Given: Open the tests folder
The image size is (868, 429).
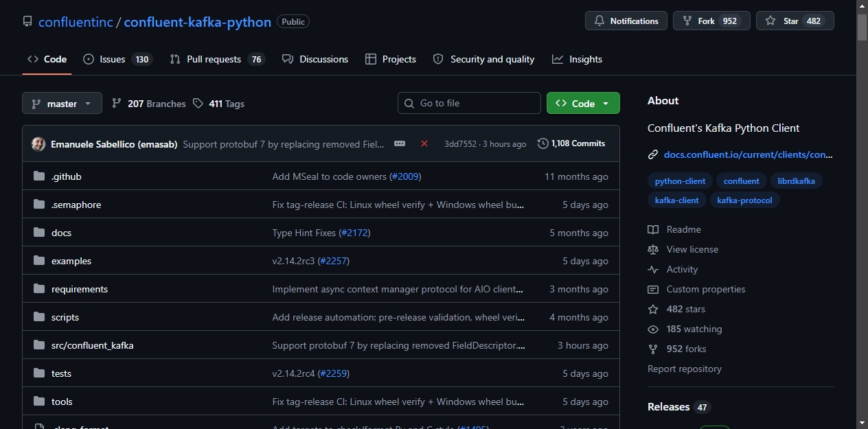Looking at the screenshot, I should (61, 373).
